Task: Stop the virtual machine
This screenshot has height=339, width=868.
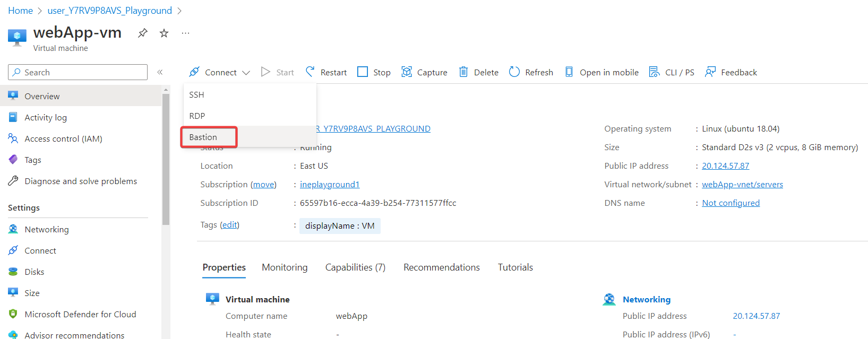Action: point(374,72)
